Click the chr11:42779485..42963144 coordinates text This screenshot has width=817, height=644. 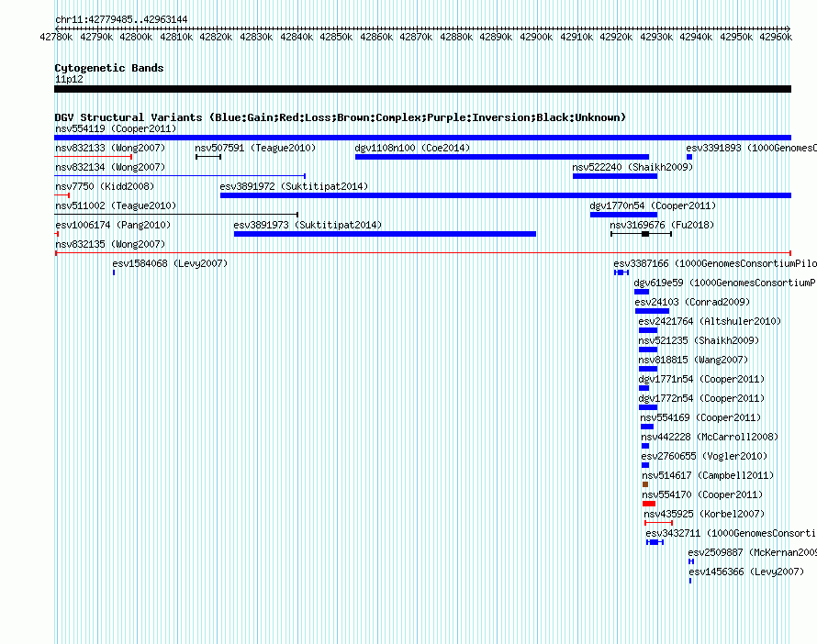click(x=121, y=19)
